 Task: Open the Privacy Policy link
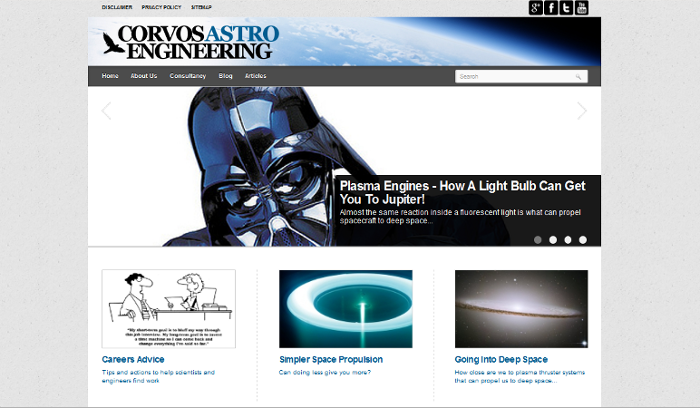coord(162,7)
